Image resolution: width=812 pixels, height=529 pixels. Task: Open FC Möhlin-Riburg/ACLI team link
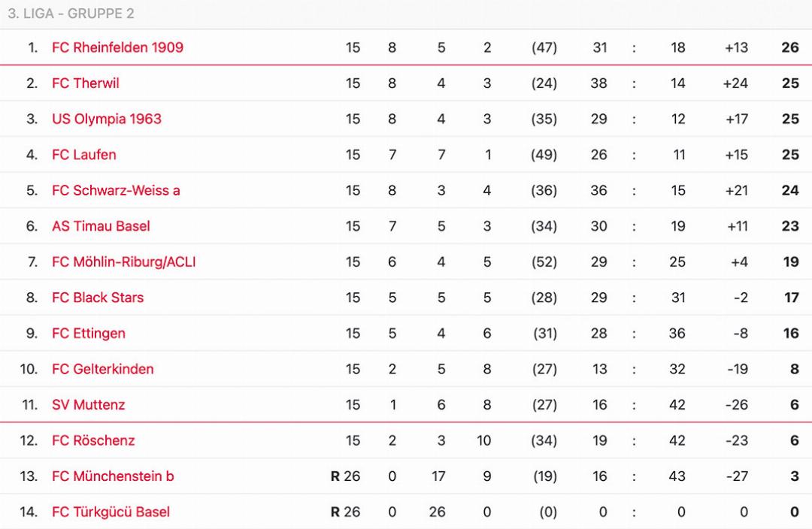coord(123,262)
